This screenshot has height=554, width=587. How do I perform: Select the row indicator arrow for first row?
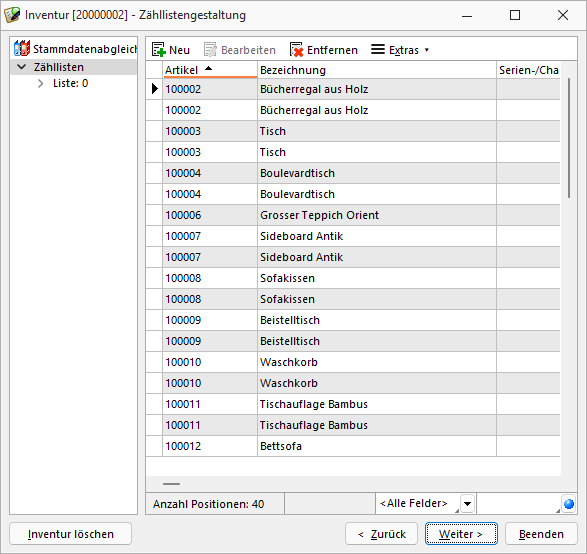155,89
